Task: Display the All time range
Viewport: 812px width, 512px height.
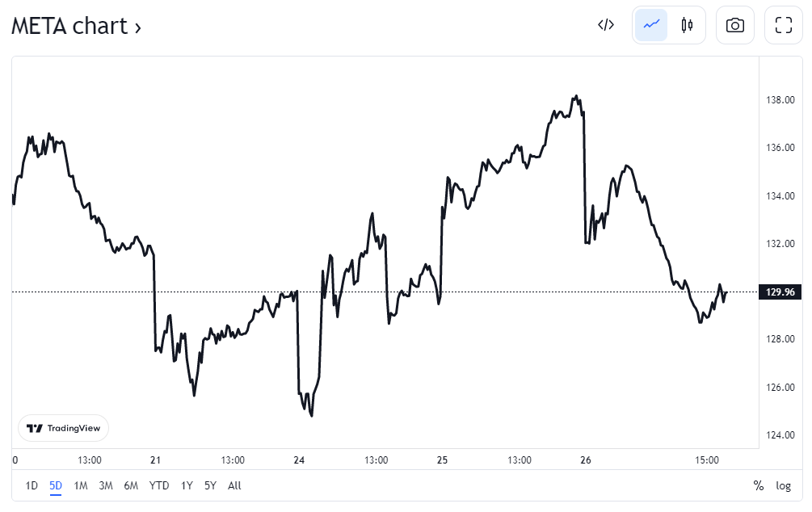Action: (234, 485)
